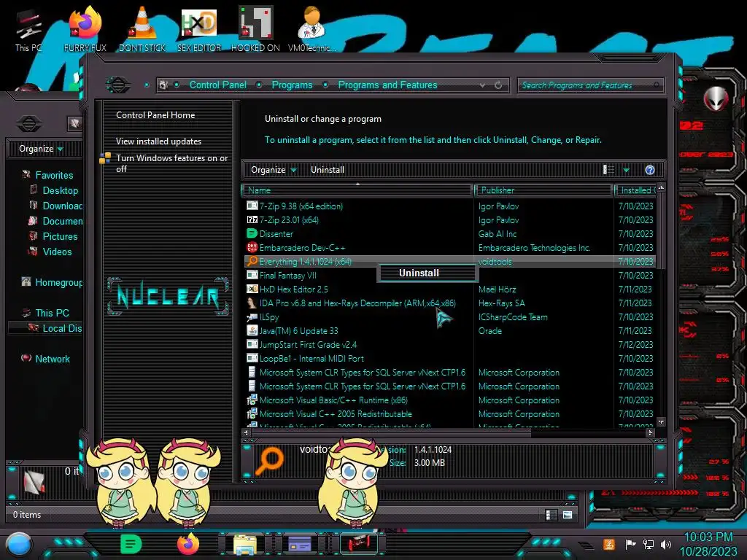747x560 pixels.
Task: Select Desktop in Explorer navigation pane
Action: pyautogui.click(x=60, y=190)
